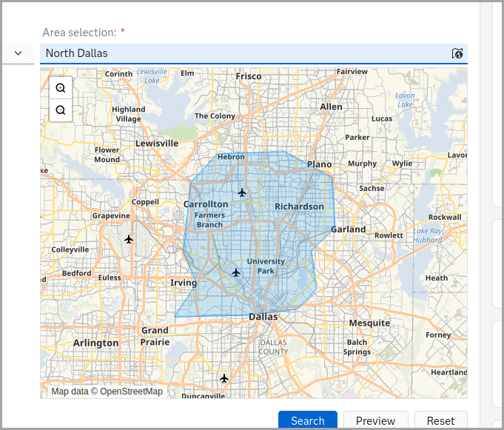Click the Sachse label on the map
Image resolution: width=504 pixels, height=430 pixels.
[x=372, y=188]
